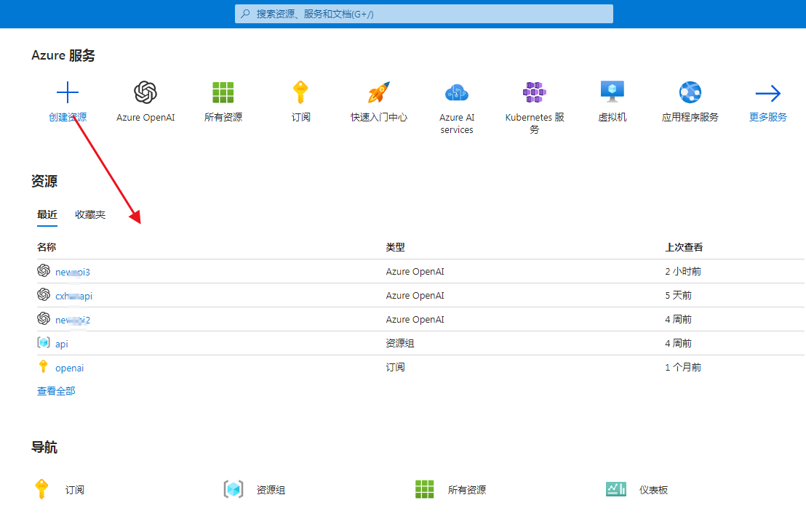Open the resource link ending in 2
The width and height of the screenshot is (806, 532).
(x=73, y=321)
